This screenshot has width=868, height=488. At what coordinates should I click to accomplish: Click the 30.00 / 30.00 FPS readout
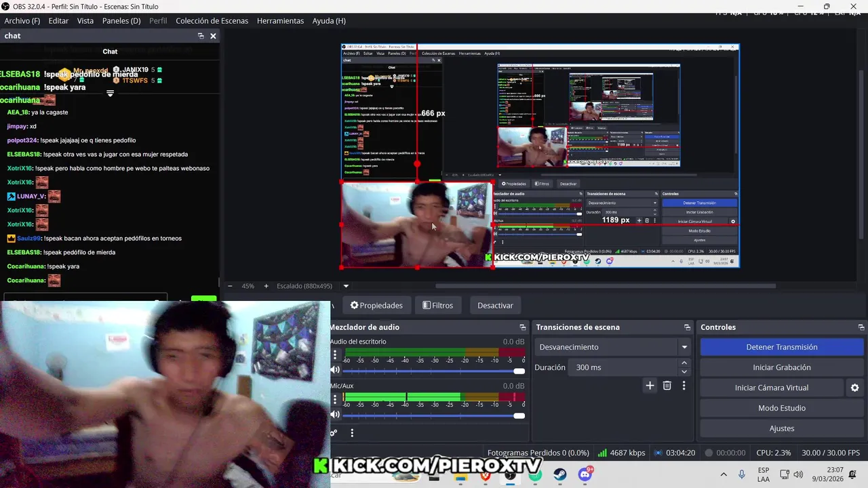point(831,453)
